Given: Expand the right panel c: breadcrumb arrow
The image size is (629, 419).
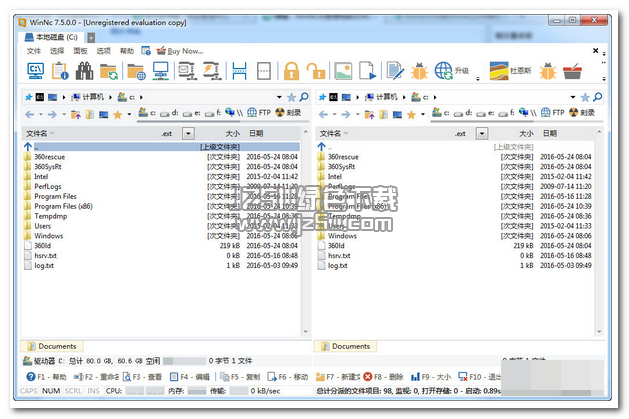Looking at the screenshot, I should pyautogui.click(x=435, y=97).
